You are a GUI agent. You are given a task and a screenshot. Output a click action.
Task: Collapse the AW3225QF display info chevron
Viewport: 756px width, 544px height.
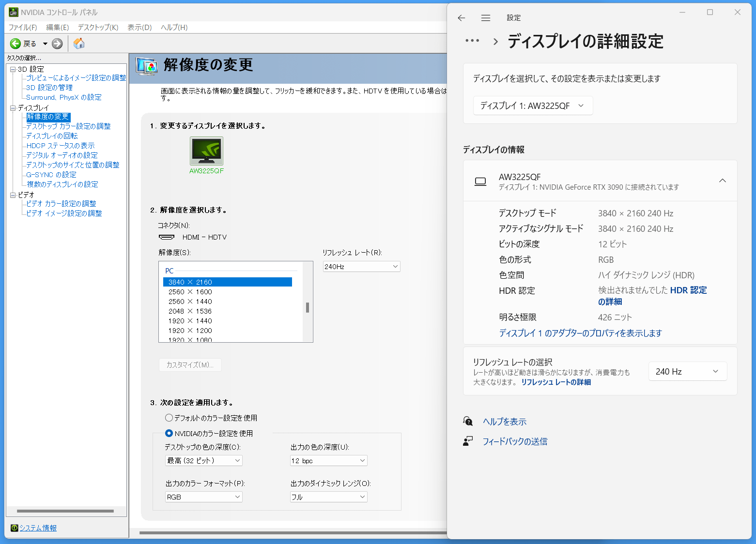(723, 181)
